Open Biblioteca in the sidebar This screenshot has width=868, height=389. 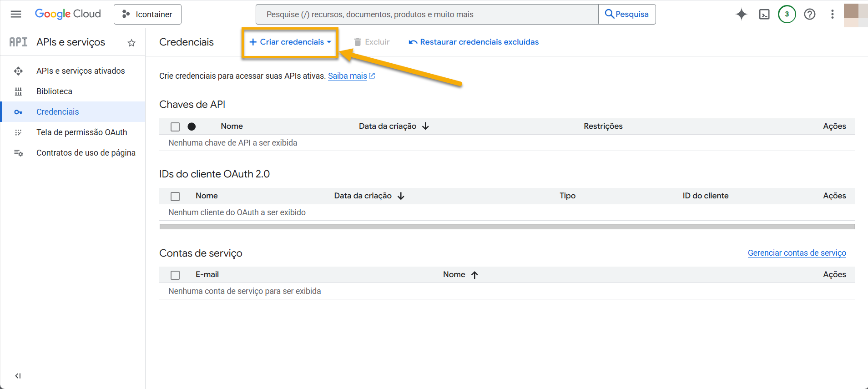point(73,91)
